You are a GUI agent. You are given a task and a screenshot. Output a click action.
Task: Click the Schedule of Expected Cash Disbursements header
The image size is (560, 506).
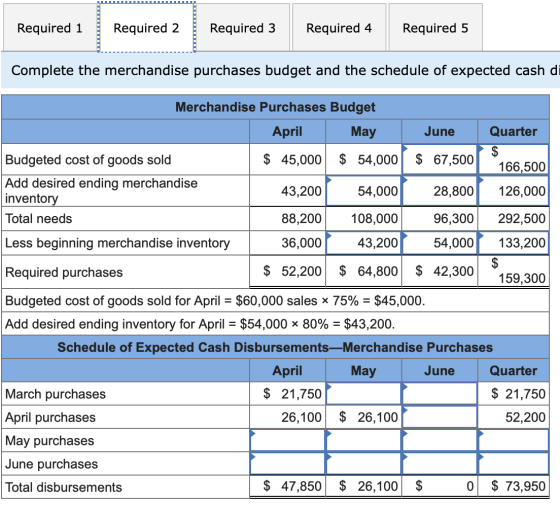point(275,347)
